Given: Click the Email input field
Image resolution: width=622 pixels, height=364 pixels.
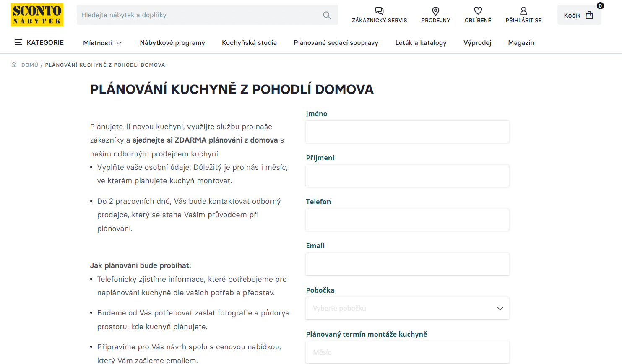Looking at the screenshot, I should (x=407, y=264).
